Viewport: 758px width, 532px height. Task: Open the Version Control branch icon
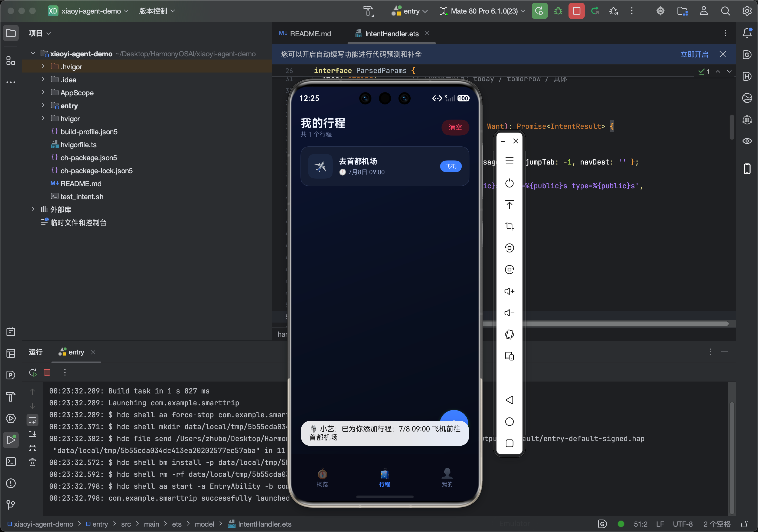point(11,505)
